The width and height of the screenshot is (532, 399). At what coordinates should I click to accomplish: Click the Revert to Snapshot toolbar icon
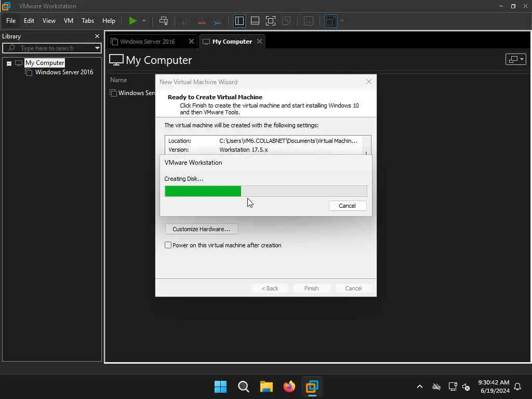coord(202,21)
